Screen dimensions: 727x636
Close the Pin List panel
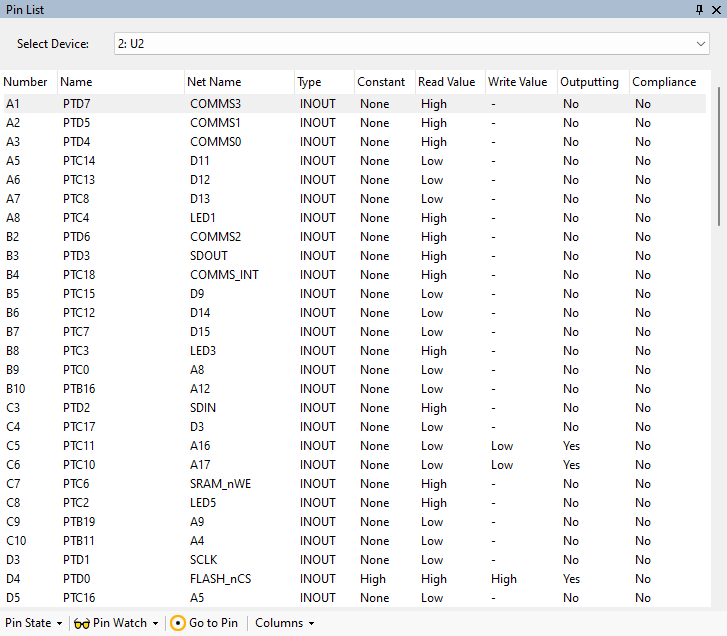tap(715, 9)
